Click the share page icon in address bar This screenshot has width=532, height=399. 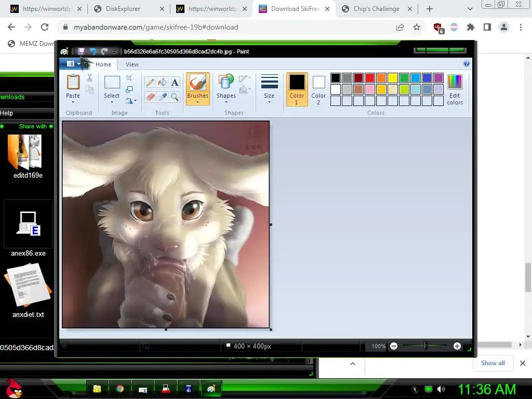(x=400, y=27)
